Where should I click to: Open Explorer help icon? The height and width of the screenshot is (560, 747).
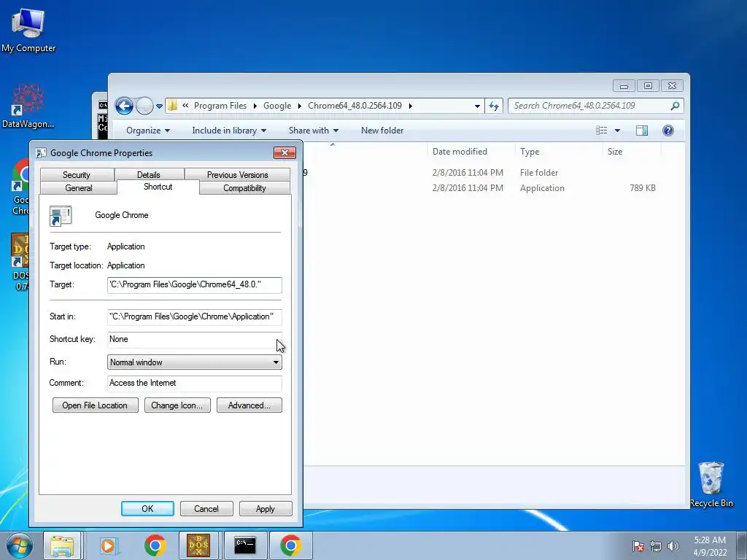668,131
